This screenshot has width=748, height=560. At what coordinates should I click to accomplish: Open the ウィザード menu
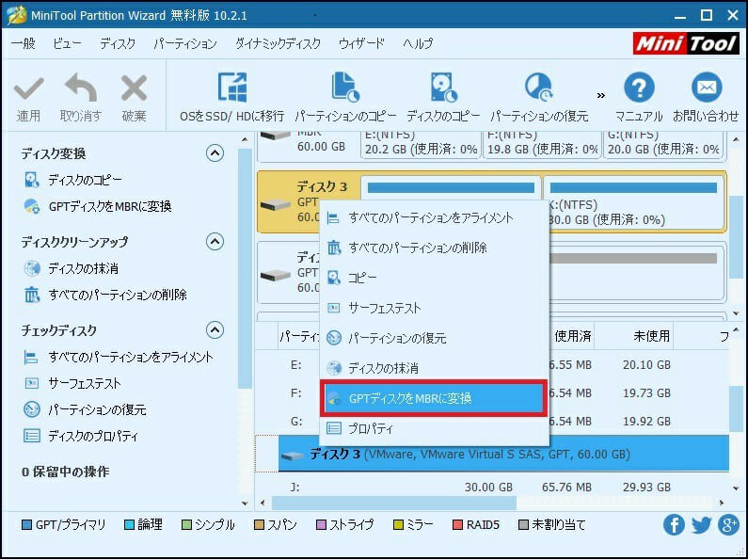tap(361, 44)
